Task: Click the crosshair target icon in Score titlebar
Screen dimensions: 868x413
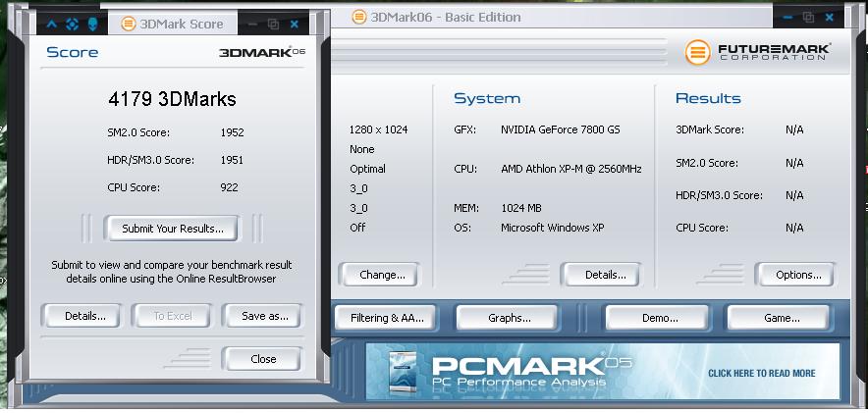Action: click(x=72, y=24)
